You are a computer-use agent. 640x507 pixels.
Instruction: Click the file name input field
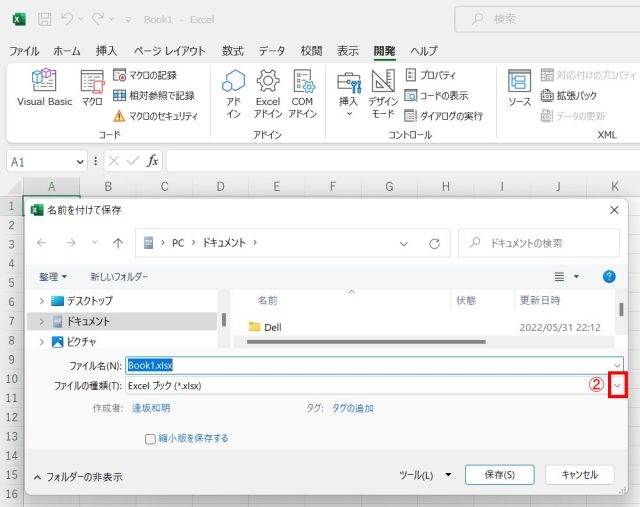(370, 366)
